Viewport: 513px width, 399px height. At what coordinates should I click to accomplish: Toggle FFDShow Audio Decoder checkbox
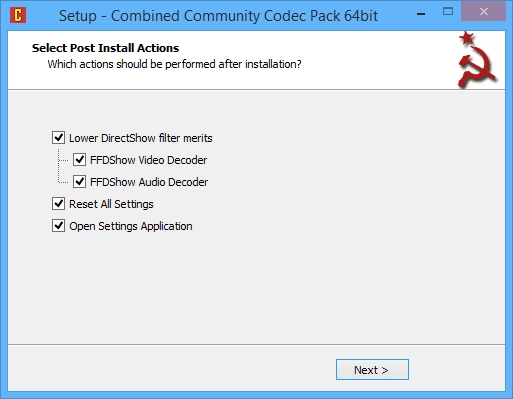[x=79, y=182]
